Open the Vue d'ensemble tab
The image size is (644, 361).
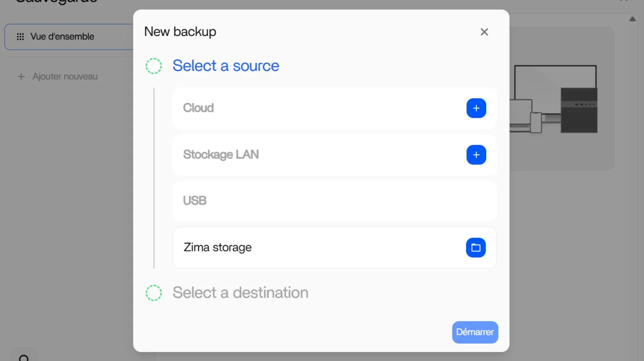62,37
